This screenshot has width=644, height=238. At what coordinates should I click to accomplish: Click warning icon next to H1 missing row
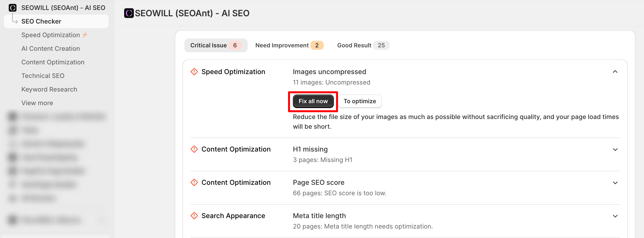click(x=194, y=149)
